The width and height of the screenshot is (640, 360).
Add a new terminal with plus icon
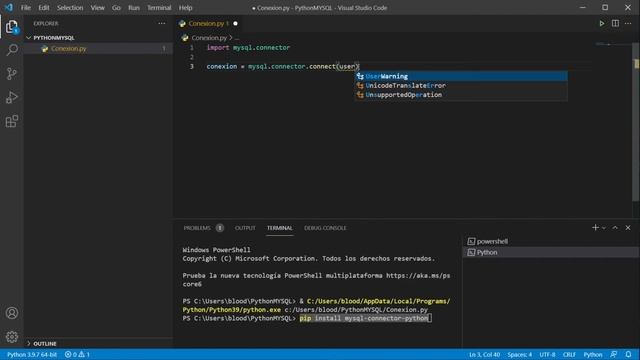pyautogui.click(x=595, y=228)
